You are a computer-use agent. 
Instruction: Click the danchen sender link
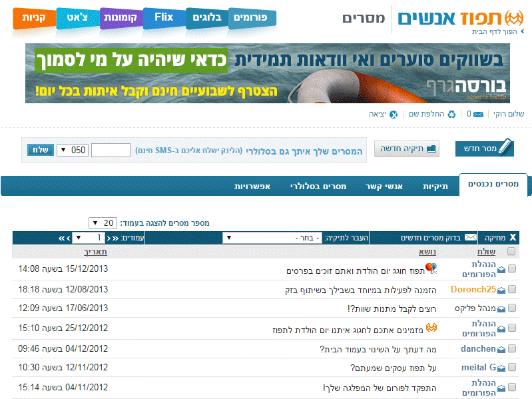[478, 349]
